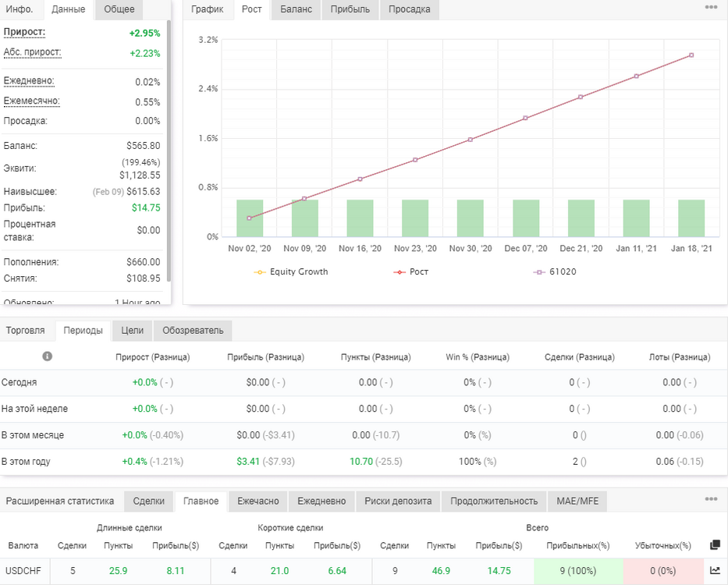The image size is (728, 585).
Task: Open the MAE/MFE tab
Action: [x=577, y=502]
